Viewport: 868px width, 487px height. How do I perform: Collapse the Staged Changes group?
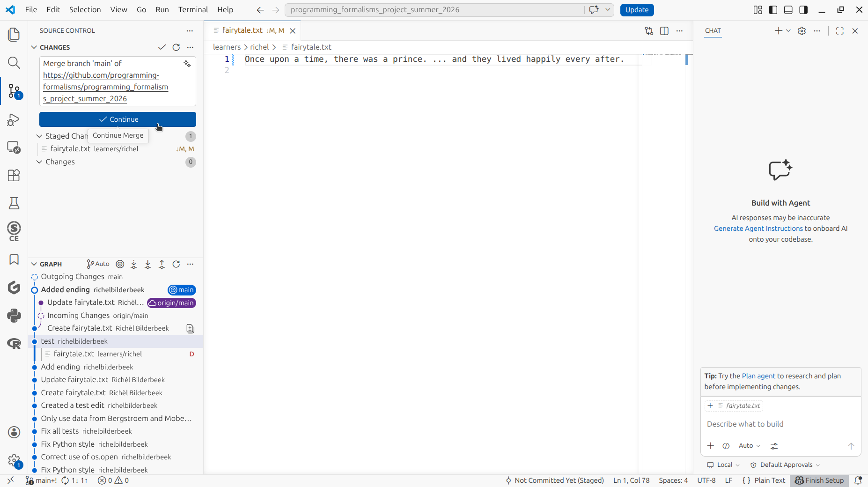pyautogui.click(x=39, y=136)
